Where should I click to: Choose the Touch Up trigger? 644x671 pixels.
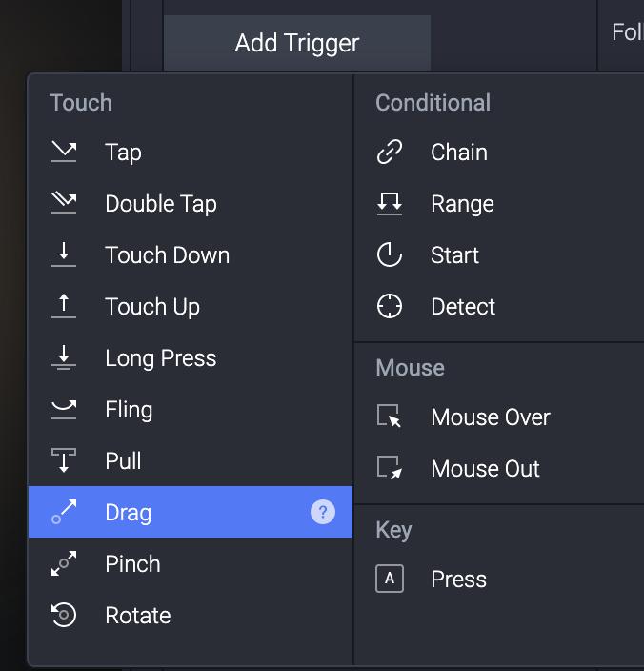[152, 307]
